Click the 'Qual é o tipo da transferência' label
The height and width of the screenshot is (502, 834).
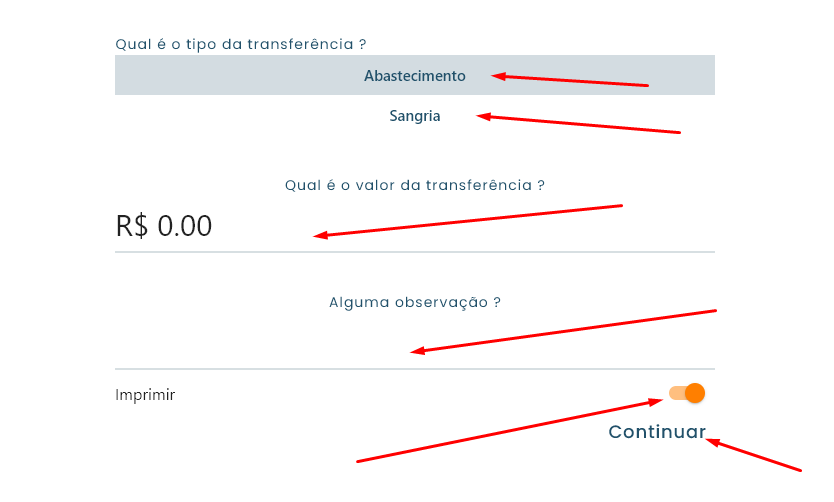point(240,44)
